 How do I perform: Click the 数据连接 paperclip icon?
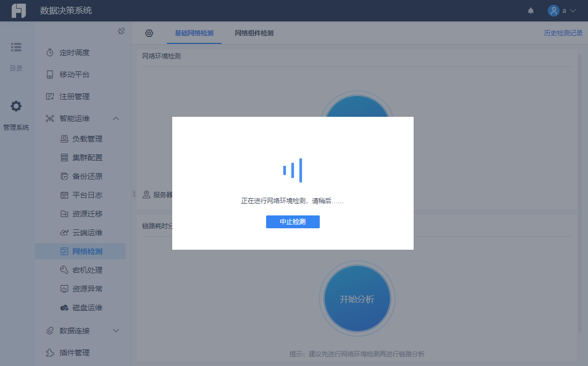pyautogui.click(x=50, y=331)
